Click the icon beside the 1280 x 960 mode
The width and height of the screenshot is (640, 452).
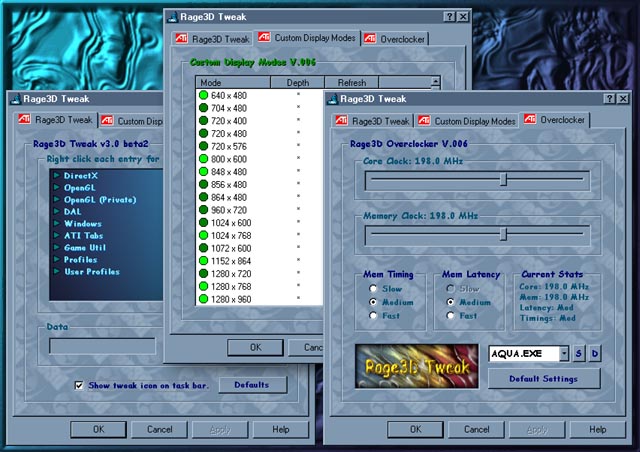tap(203, 299)
